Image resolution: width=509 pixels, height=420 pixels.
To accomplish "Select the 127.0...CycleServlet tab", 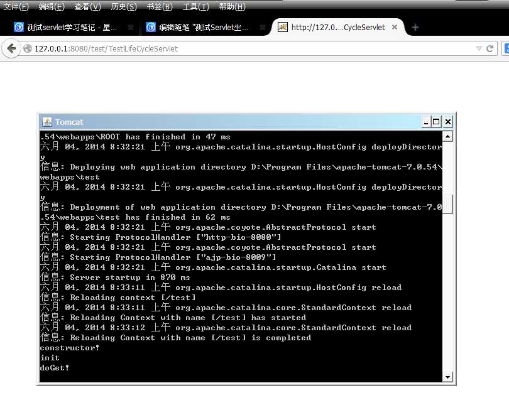I will point(338,27).
